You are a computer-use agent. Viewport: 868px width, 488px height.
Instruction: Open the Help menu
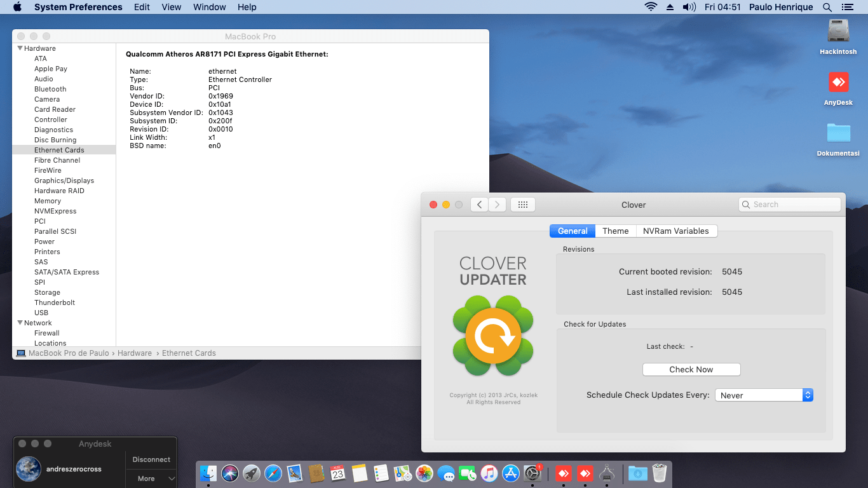click(x=247, y=7)
